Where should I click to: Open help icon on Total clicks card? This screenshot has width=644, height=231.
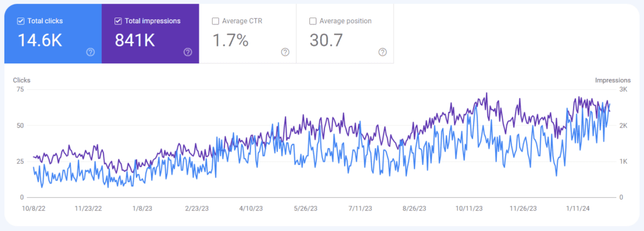pos(91,52)
